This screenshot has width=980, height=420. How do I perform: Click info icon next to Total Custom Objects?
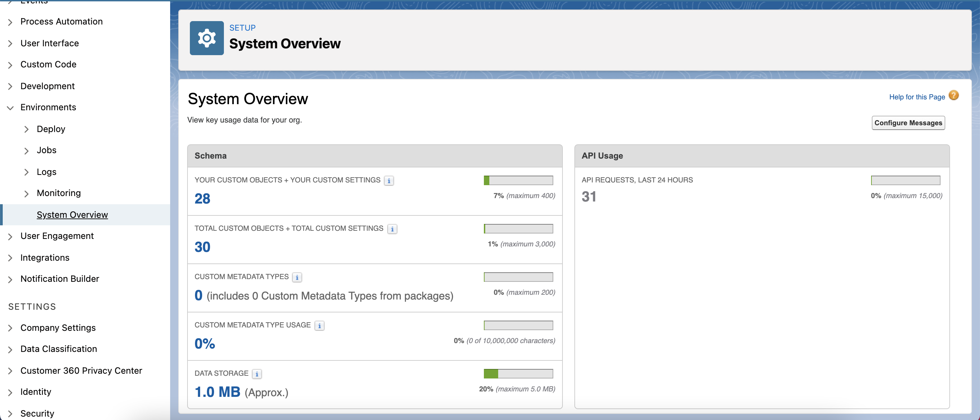(x=392, y=229)
